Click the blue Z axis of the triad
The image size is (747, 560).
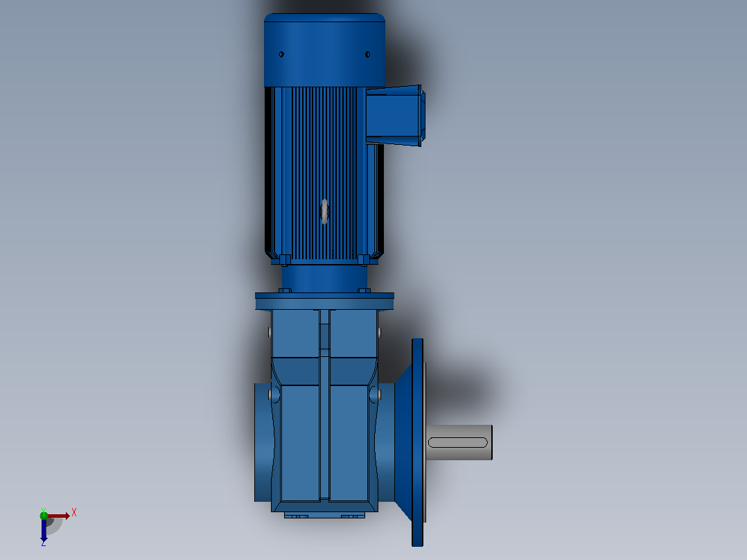44,530
